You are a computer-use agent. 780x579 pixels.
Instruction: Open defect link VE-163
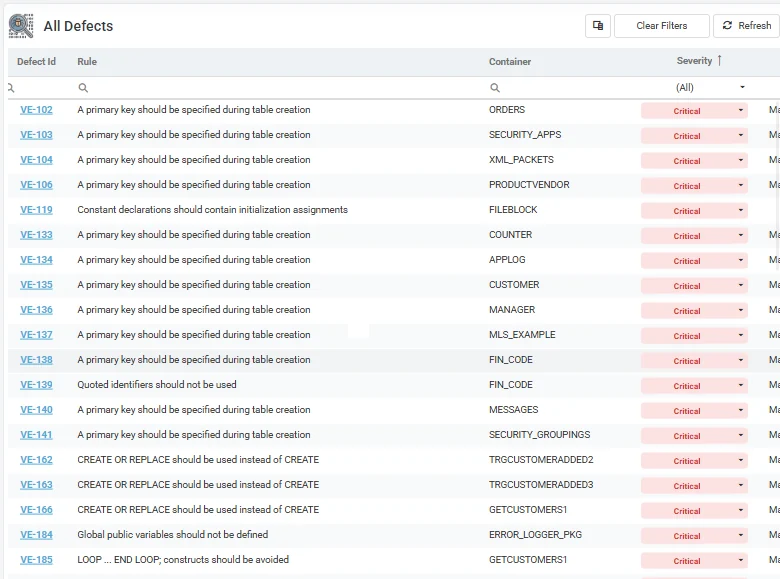coord(36,484)
